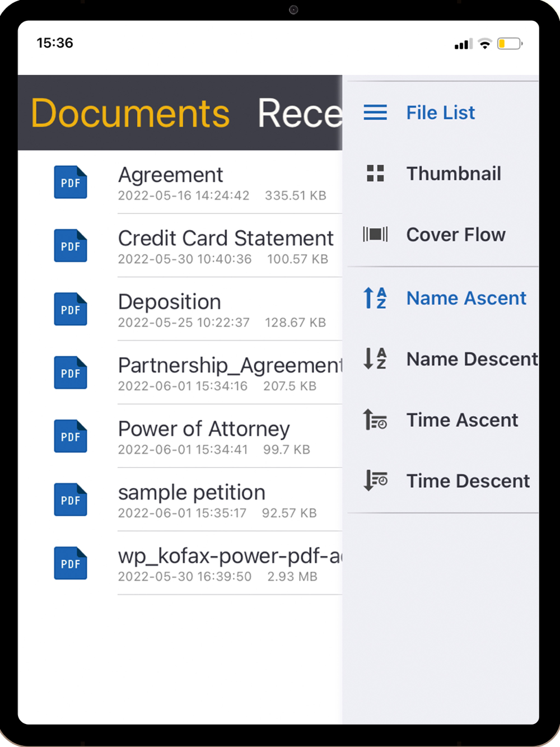Image resolution: width=560 pixels, height=747 pixels.
Task: Open the Partnership_Agreement file name
Action: point(230,366)
